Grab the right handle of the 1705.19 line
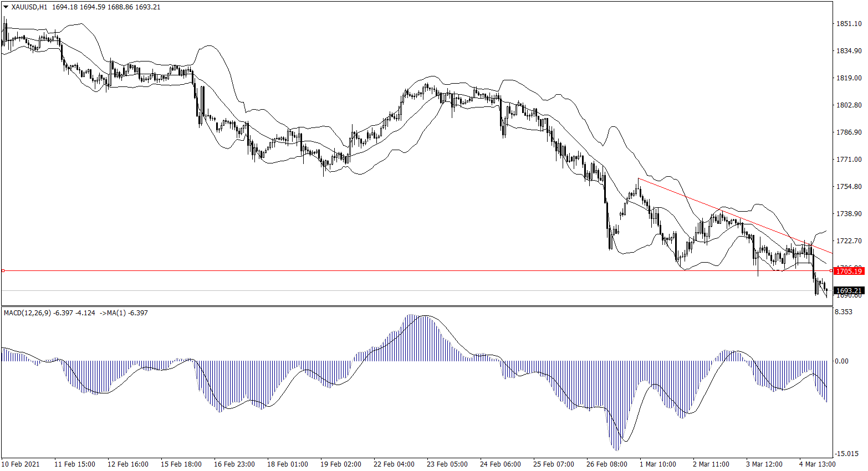 [x=830, y=271]
